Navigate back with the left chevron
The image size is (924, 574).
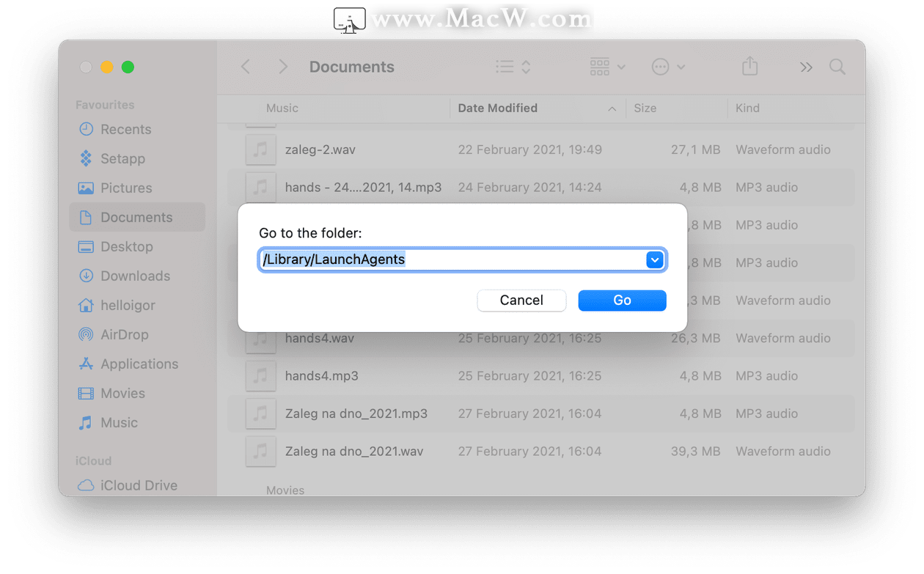point(246,67)
